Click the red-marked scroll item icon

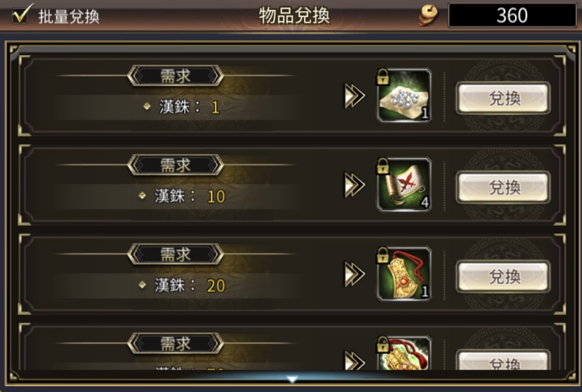click(404, 184)
